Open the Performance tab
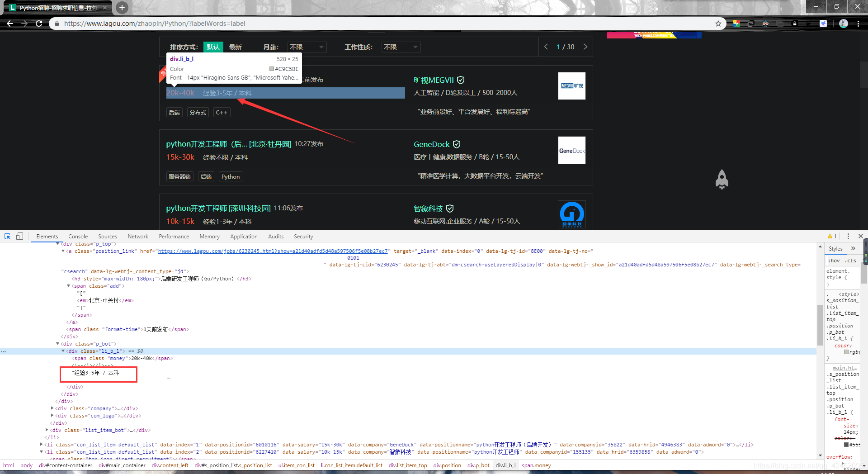 coord(174,236)
